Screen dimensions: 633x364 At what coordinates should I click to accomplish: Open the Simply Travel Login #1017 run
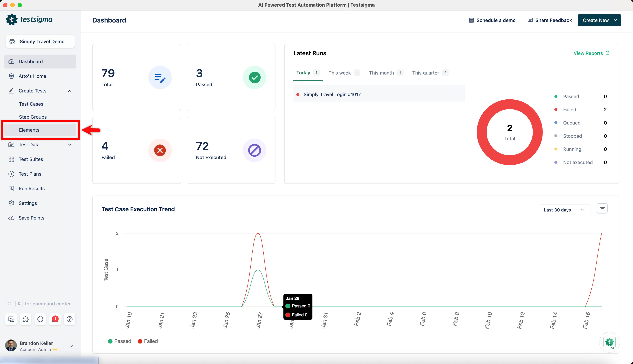coord(332,94)
